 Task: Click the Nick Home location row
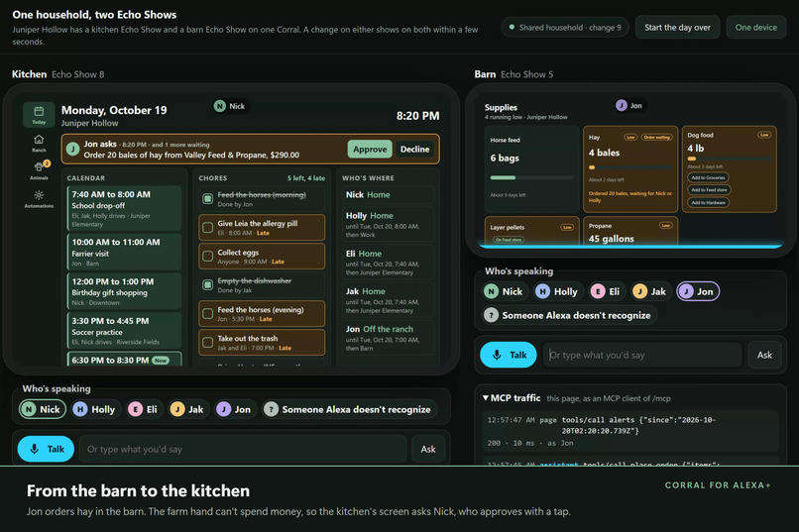388,195
